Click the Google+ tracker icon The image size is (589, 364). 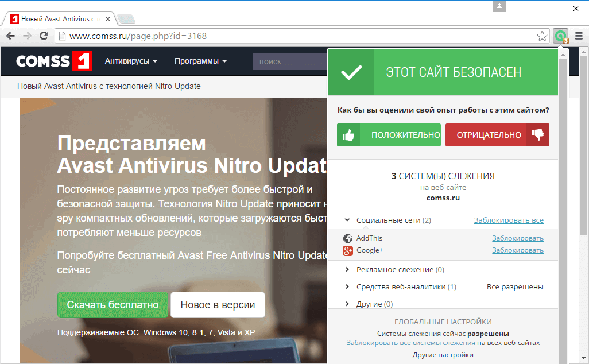pyautogui.click(x=348, y=250)
